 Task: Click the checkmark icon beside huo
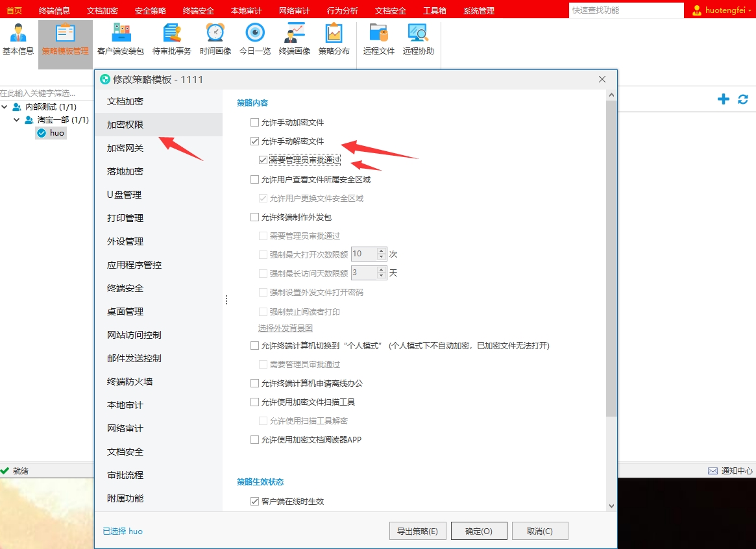(42, 133)
